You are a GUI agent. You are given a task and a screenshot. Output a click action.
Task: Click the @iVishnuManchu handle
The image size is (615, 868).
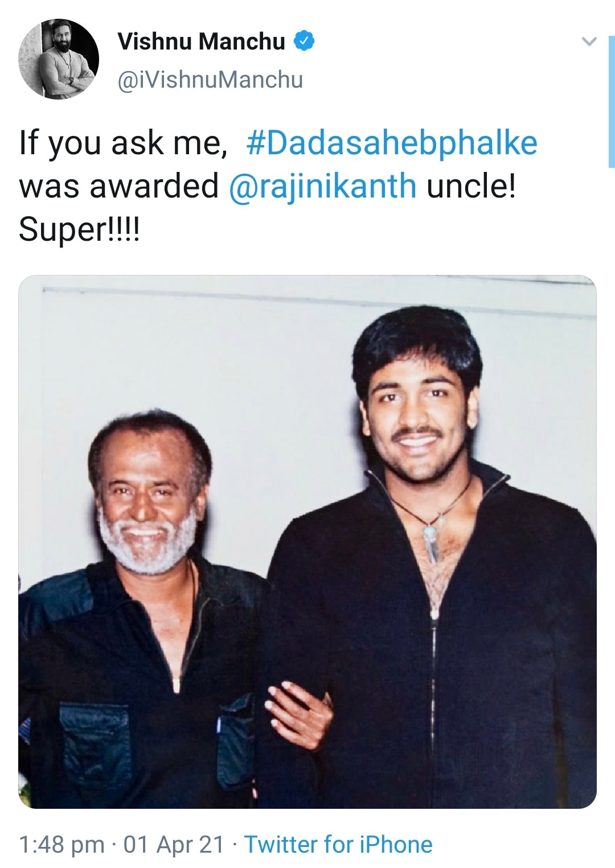[x=210, y=79]
